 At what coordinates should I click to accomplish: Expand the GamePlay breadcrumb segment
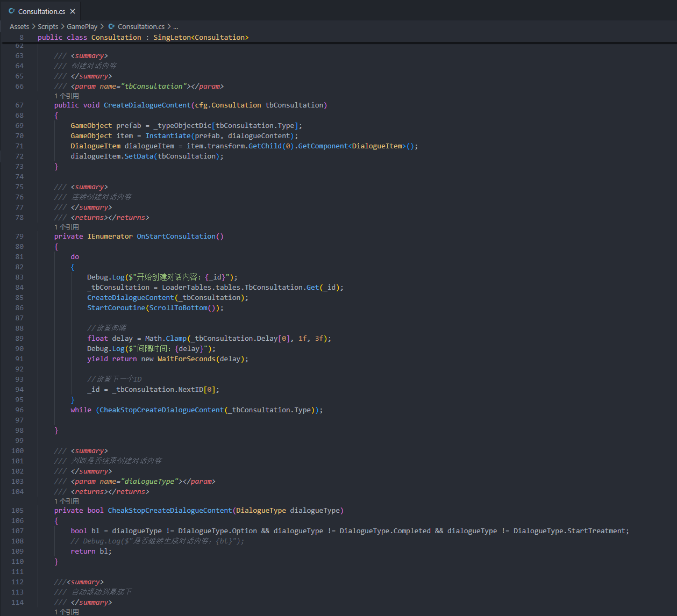[x=82, y=26]
